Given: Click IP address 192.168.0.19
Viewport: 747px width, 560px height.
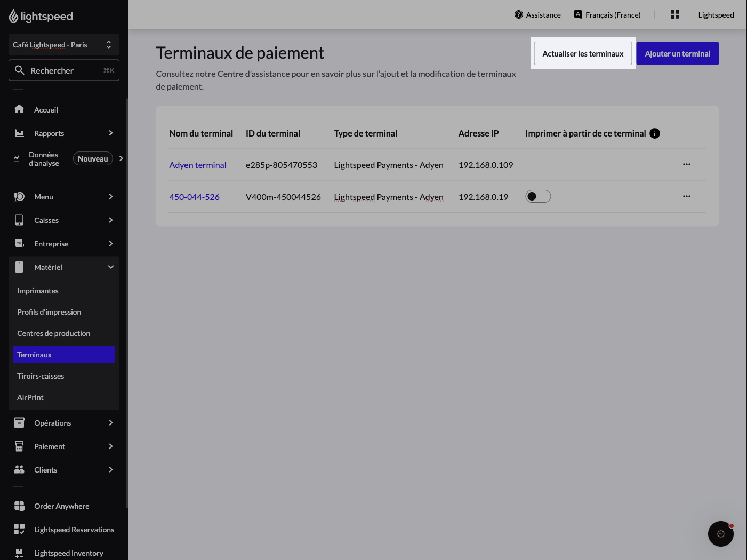Looking at the screenshot, I should (483, 197).
